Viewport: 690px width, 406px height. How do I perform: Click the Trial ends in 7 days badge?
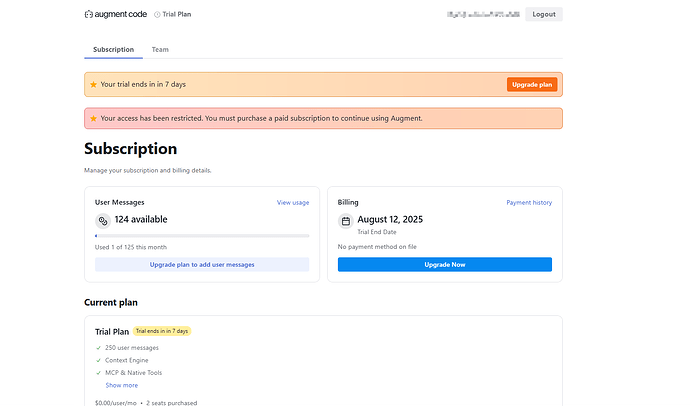(x=162, y=331)
